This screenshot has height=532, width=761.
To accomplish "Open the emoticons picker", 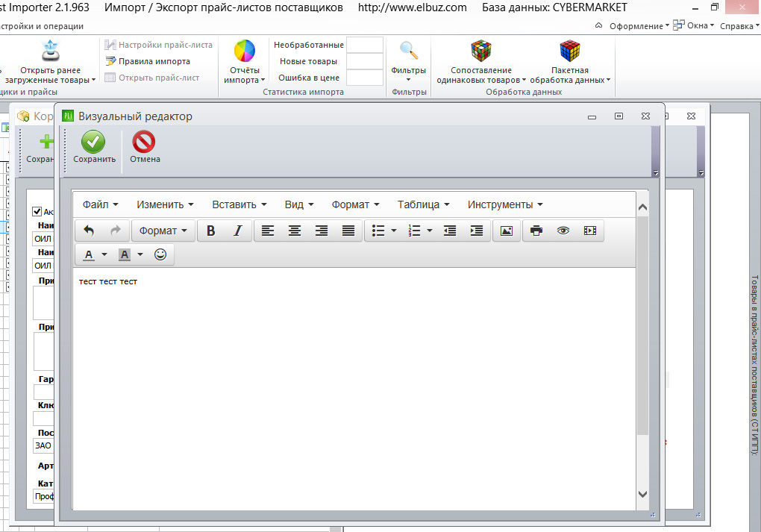I will tap(160, 254).
